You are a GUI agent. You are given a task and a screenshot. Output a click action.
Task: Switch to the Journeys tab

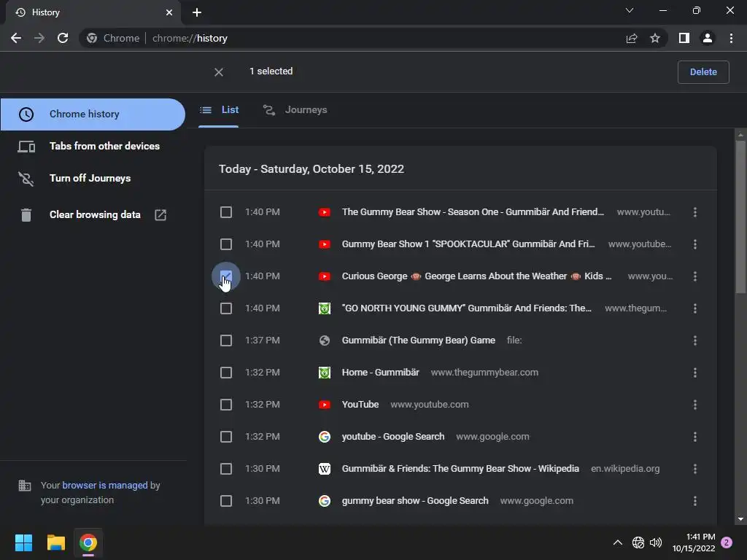tap(295, 110)
